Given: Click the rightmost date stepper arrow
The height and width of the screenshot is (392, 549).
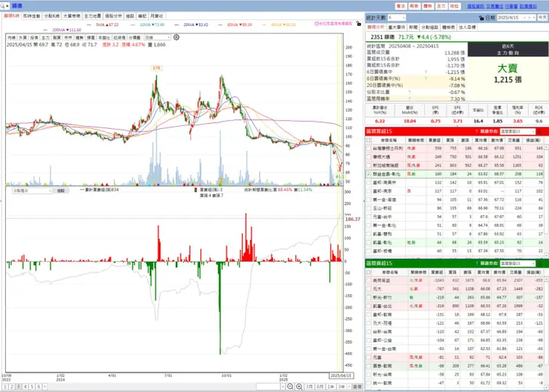Looking at the screenshot, I should 534,18.
